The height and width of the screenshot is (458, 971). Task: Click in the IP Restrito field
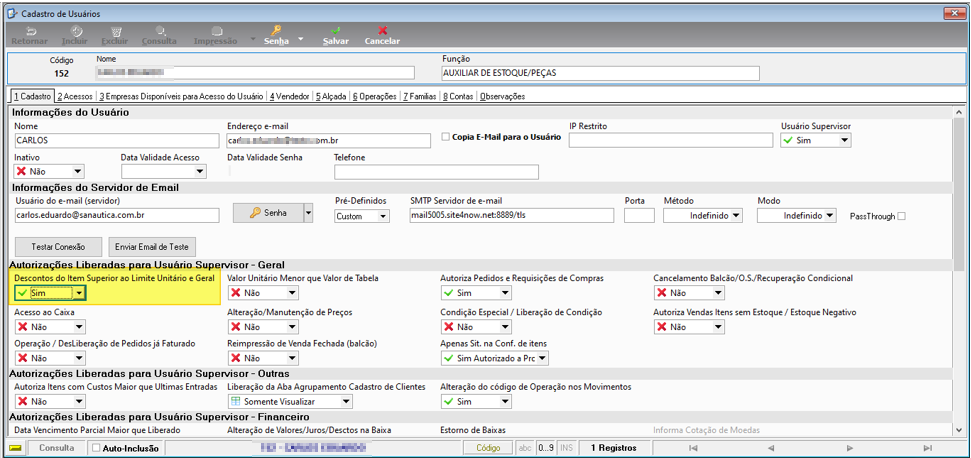pyautogui.click(x=671, y=140)
